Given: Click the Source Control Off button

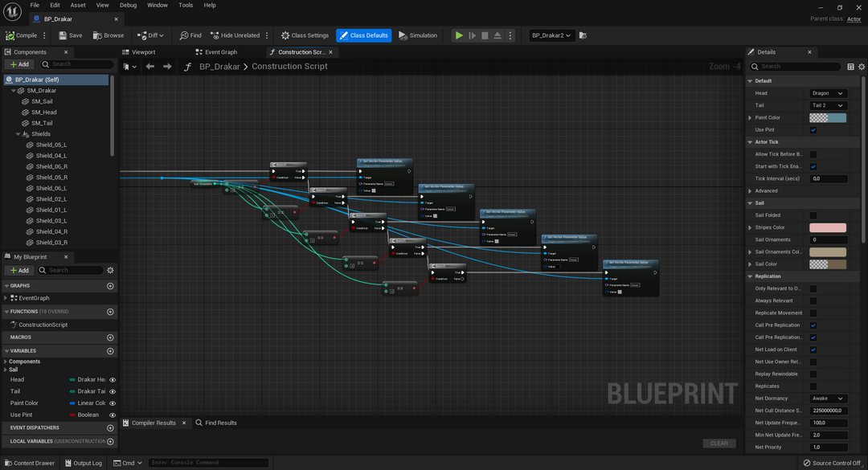Looking at the screenshot, I should (832, 463).
